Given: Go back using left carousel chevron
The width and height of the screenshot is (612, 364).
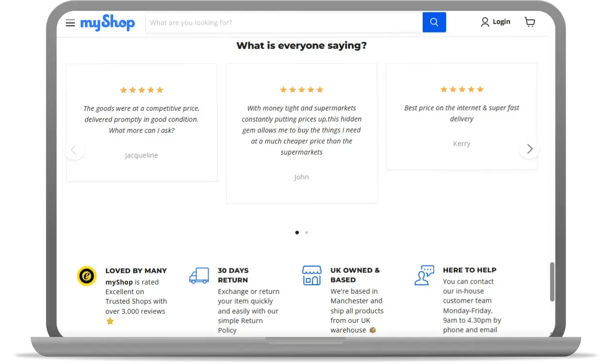Looking at the screenshot, I should click(x=74, y=149).
